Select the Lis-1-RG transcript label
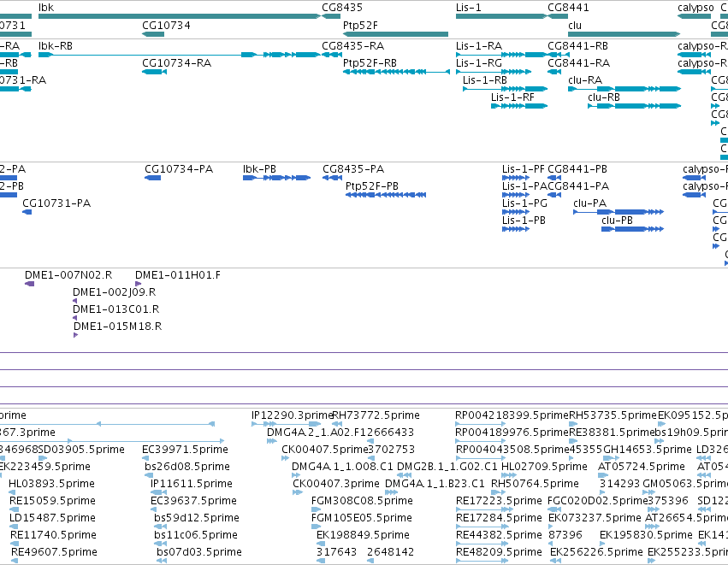This screenshot has height=565, width=728. [479, 63]
